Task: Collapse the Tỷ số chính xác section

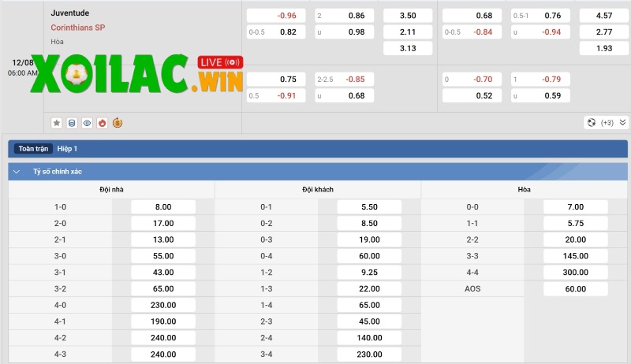Action: tap(17, 171)
